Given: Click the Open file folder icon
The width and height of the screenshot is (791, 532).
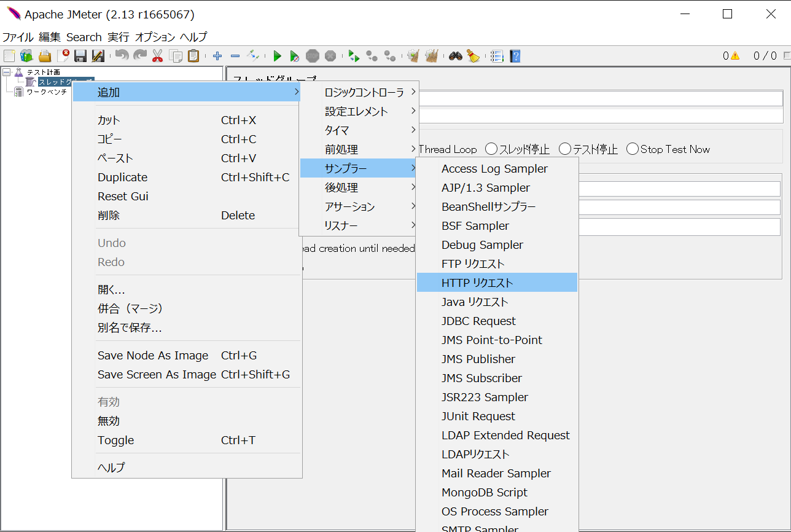Looking at the screenshot, I should pyautogui.click(x=45, y=56).
